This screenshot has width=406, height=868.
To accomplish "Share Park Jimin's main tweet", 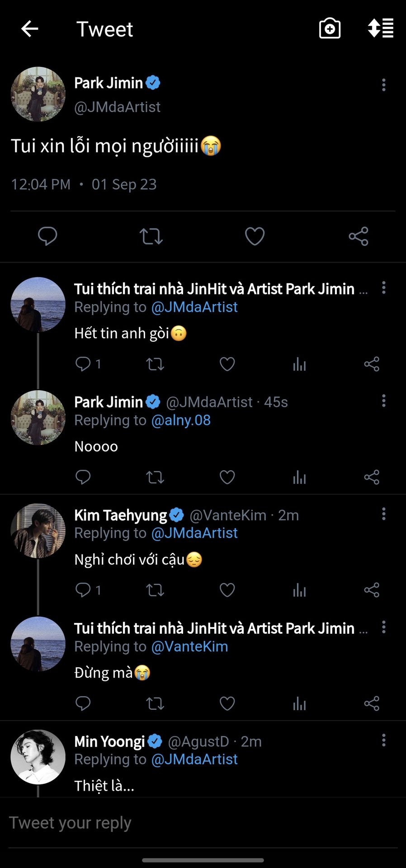I will click(359, 236).
